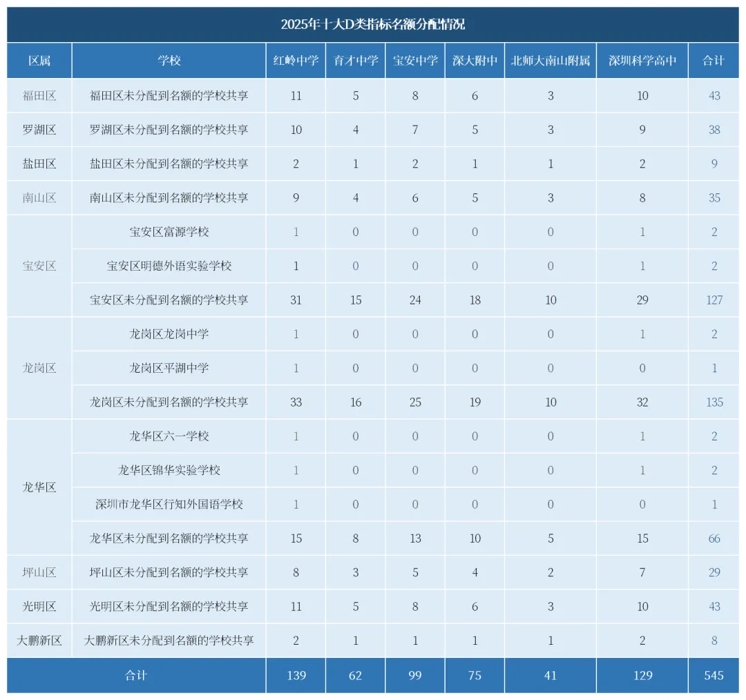The height and width of the screenshot is (700, 746).
Task: Click the 育才中学 total value 62
Action: (356, 675)
